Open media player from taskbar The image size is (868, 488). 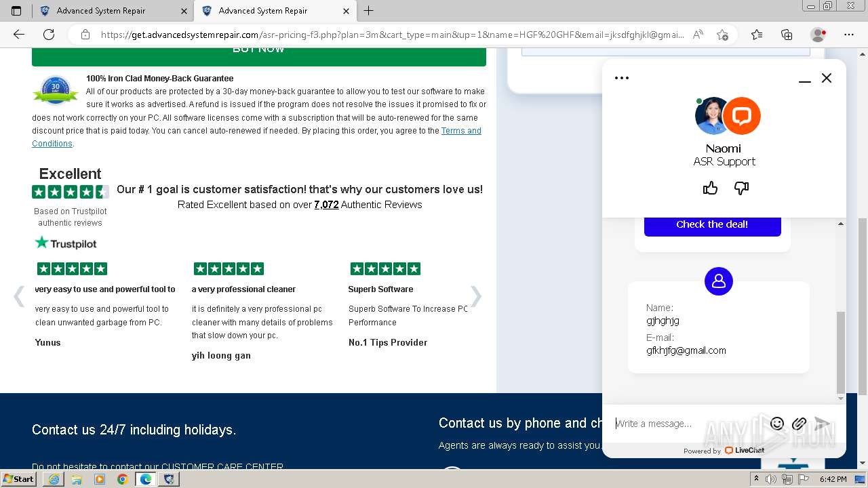click(100, 479)
